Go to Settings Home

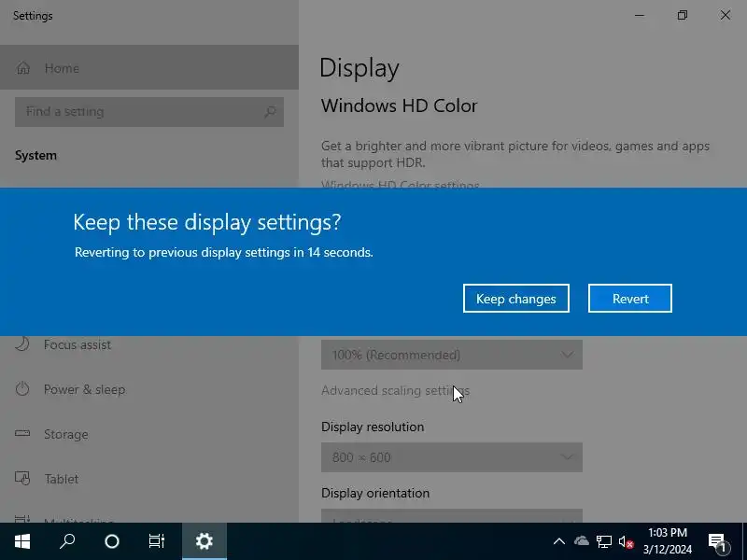point(149,67)
